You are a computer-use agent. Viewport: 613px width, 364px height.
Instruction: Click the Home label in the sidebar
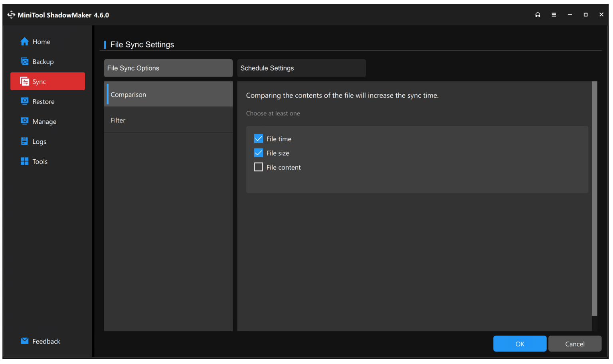tap(42, 42)
